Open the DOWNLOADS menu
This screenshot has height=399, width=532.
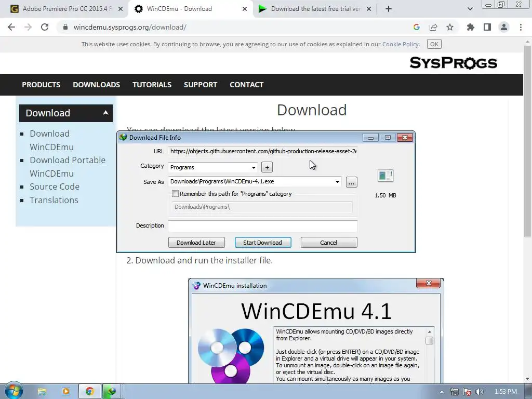tap(96, 85)
